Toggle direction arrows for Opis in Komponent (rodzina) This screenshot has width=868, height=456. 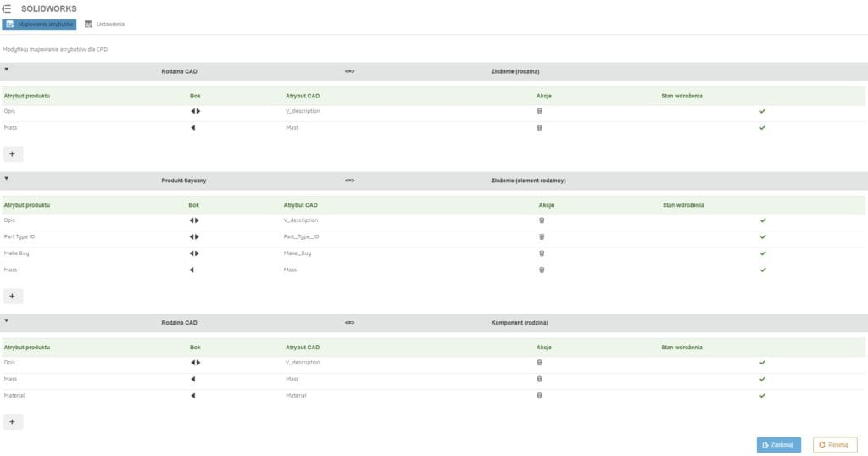click(196, 363)
